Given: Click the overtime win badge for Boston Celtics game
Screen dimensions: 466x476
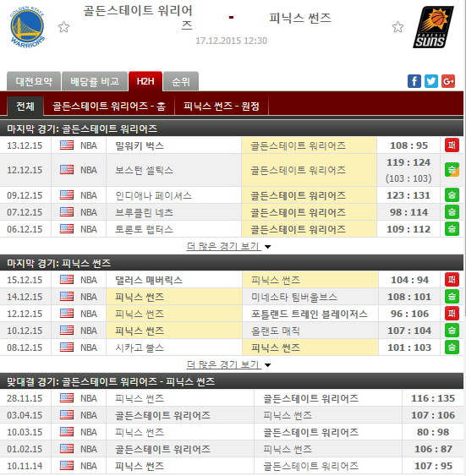Looking at the screenshot, I should pos(452,170).
